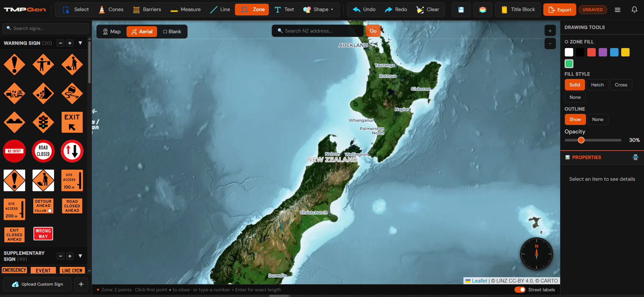The image size is (644, 297).
Task: Select the WRONG WAY sign
Action: click(x=43, y=234)
